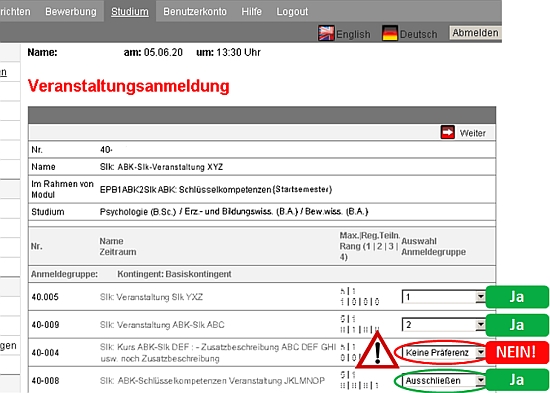The height and width of the screenshot is (393, 550).
Task: Click the Abmelden button
Action: click(475, 33)
